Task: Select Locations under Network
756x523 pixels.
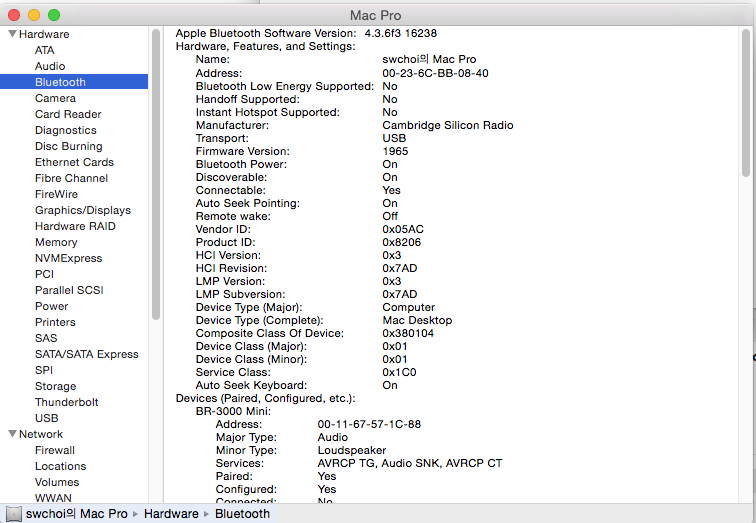Action: pyautogui.click(x=60, y=466)
